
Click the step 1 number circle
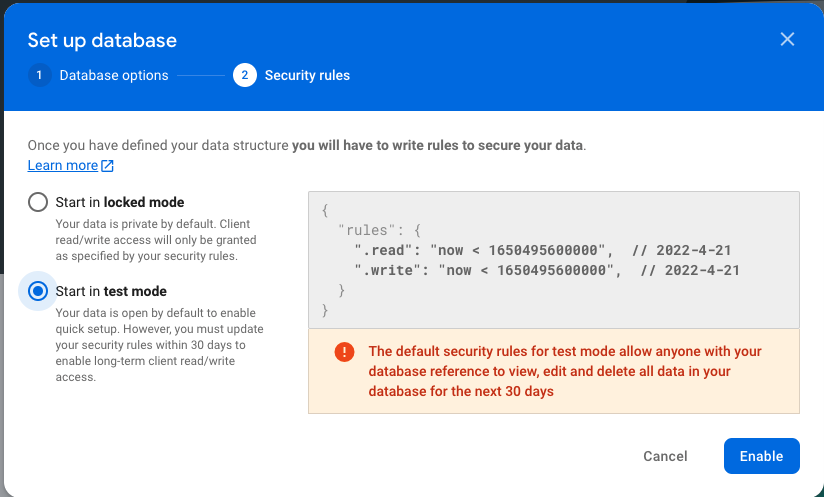pos(39,75)
